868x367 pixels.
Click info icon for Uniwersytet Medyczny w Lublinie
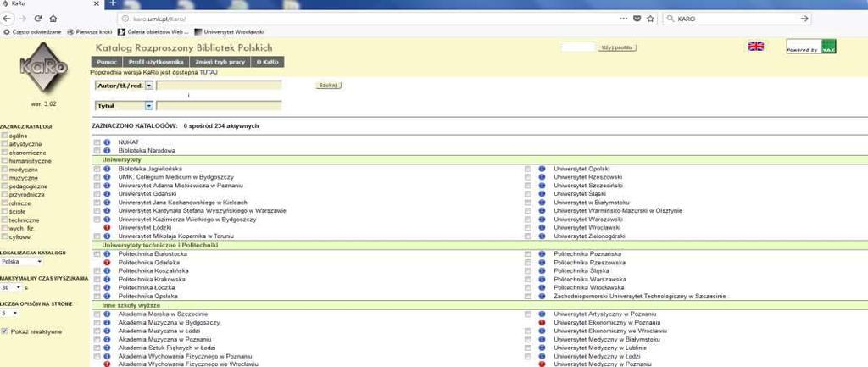click(x=542, y=348)
